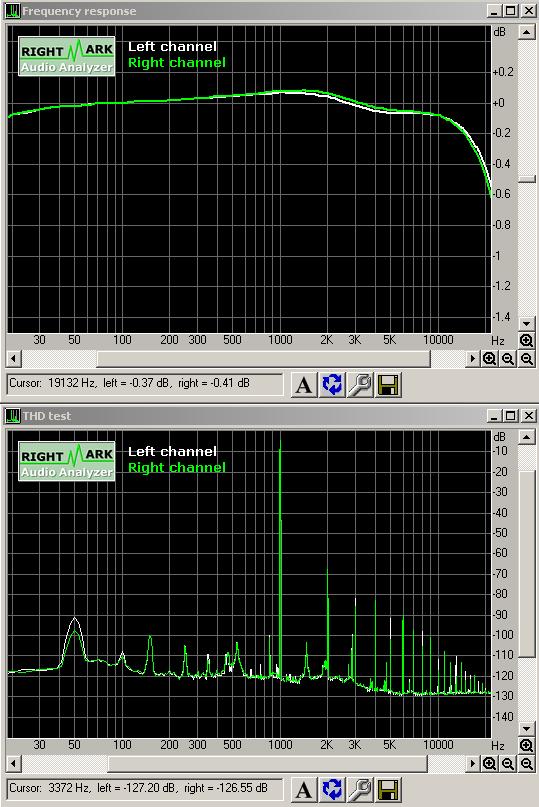Zoom out horizontally on the THD test graph

coord(508,763)
